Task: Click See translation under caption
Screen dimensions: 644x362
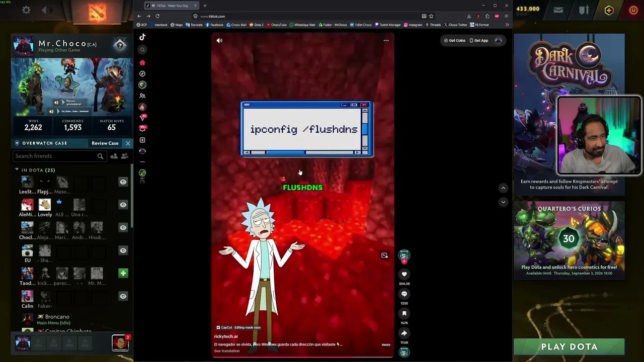Action: tap(226, 351)
